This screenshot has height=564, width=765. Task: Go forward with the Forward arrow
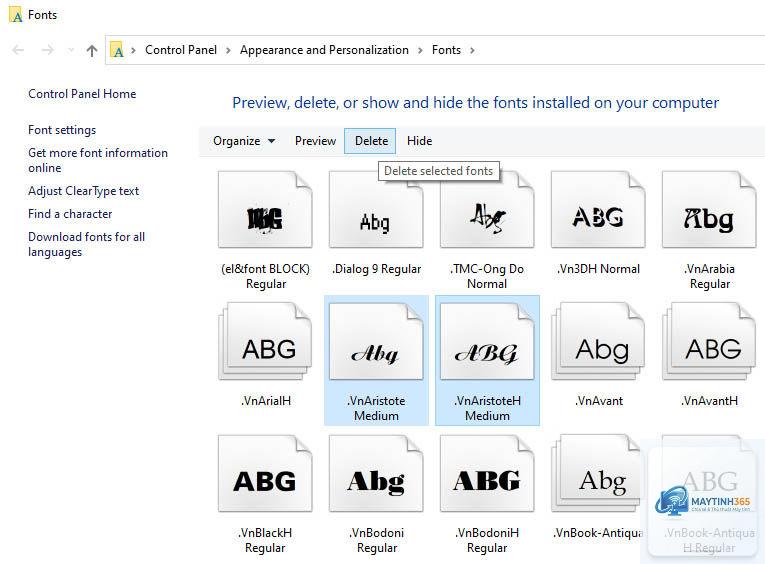(48, 50)
